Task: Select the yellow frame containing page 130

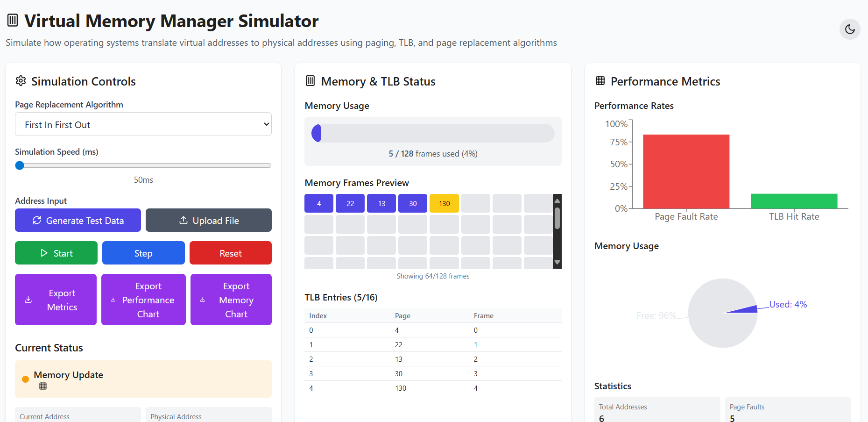Action: tap(444, 203)
